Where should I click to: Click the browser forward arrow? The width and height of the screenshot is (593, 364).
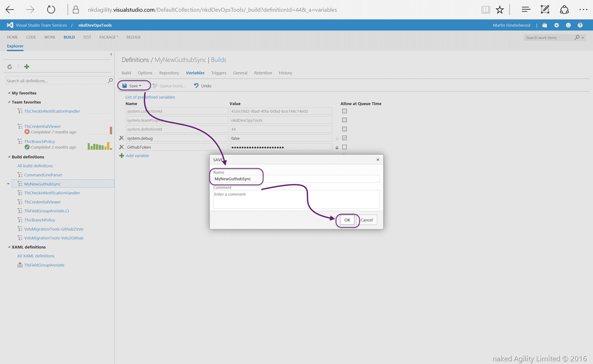click(30, 9)
